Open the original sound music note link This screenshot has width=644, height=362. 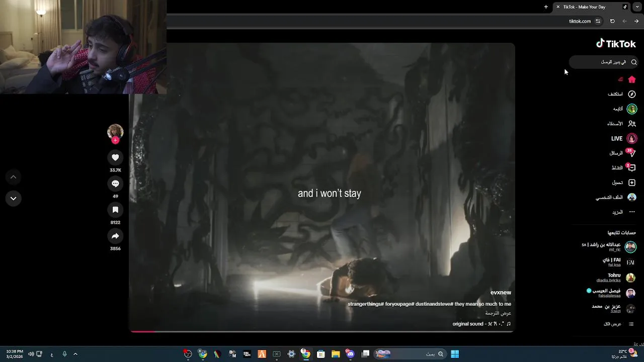pos(481,324)
